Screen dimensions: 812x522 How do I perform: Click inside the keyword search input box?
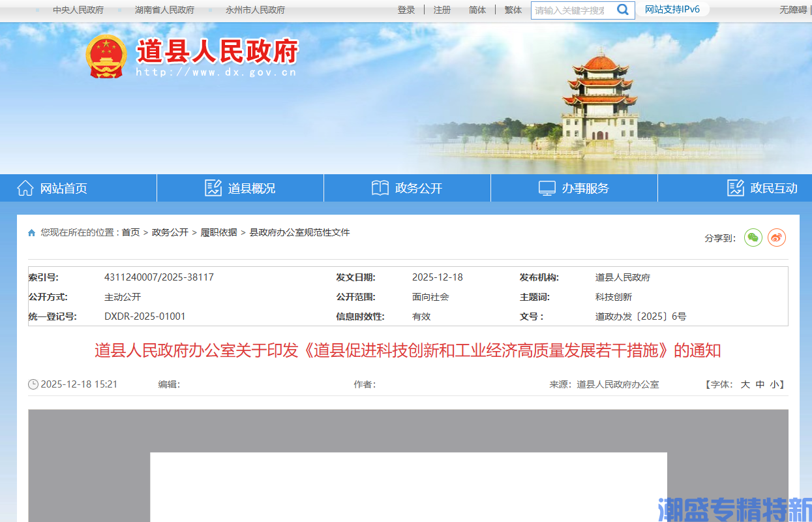click(x=571, y=10)
